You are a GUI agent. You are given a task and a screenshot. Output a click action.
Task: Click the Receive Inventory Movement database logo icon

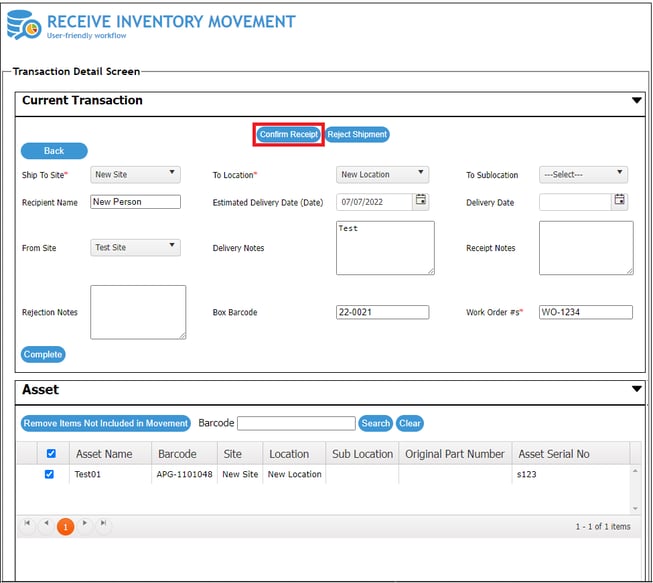click(x=24, y=25)
